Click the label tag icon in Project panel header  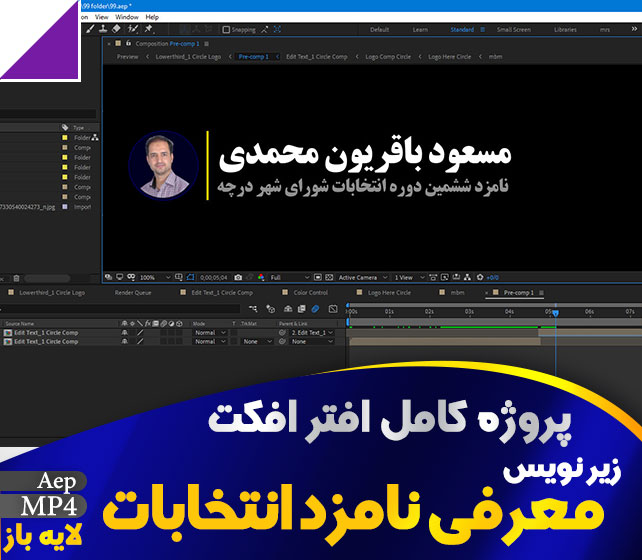[x=65, y=127]
